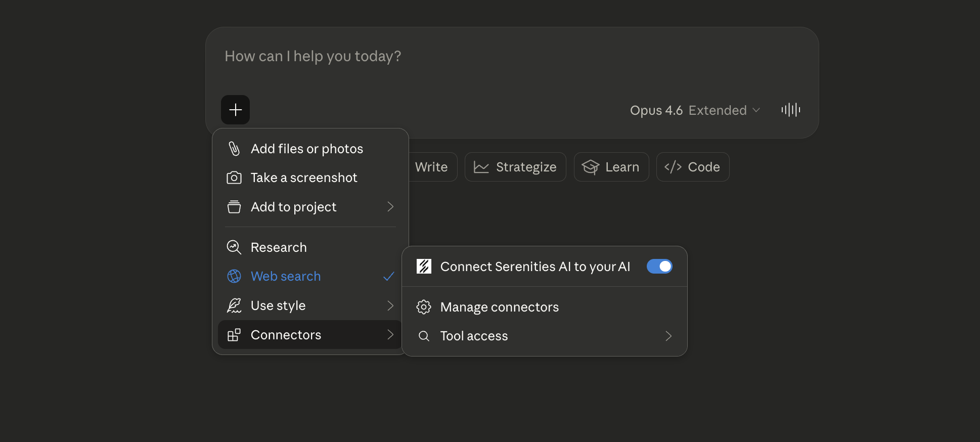This screenshot has height=442, width=980.
Task: Choose Take a screenshot from menu
Action: point(303,178)
